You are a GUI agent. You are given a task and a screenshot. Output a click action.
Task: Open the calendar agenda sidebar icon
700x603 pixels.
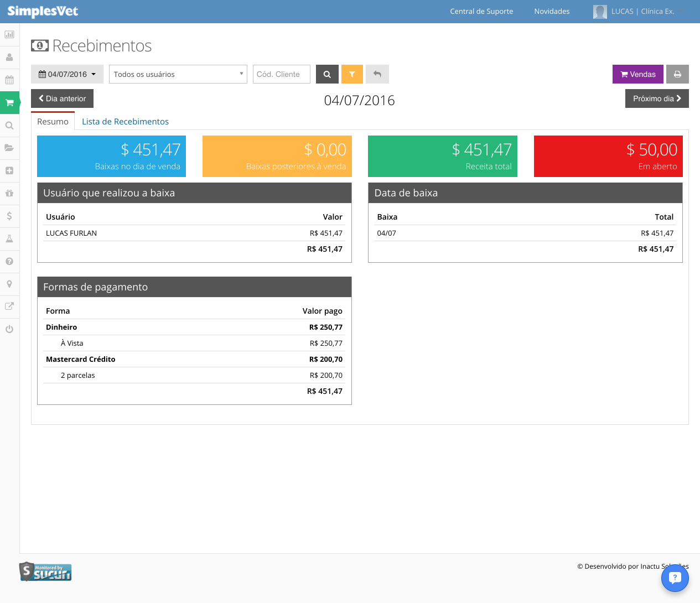(9, 80)
